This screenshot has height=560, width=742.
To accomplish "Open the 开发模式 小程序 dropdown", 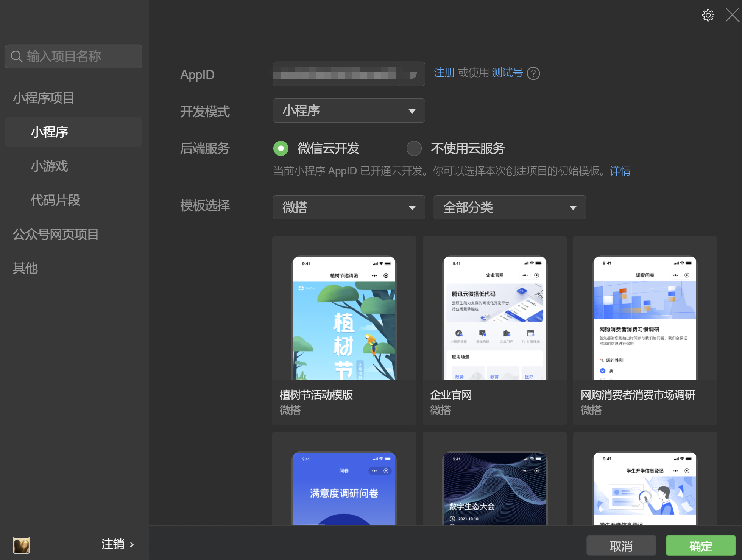I will click(x=349, y=111).
